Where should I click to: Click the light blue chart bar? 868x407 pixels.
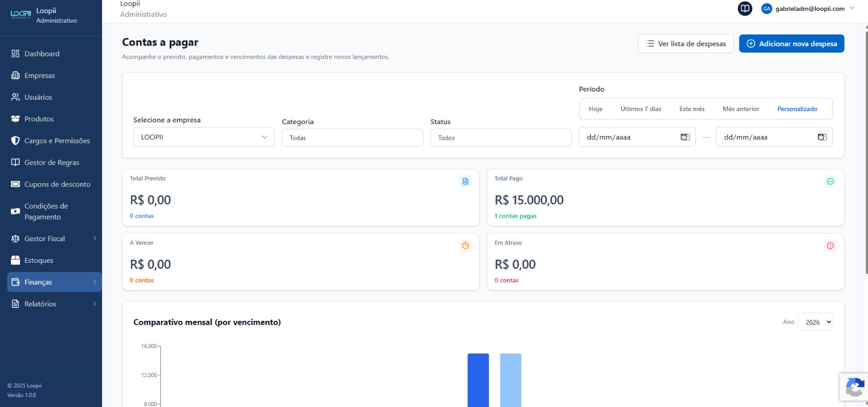[510, 380]
